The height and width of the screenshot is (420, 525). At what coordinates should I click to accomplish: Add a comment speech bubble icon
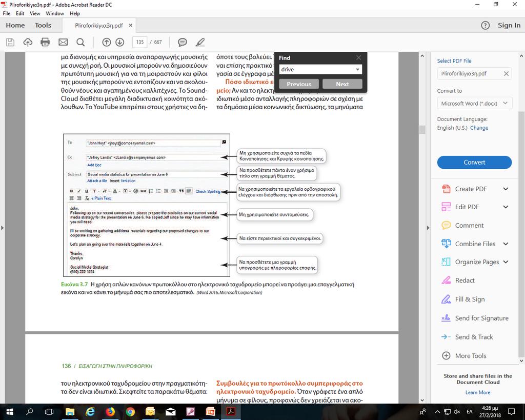[x=182, y=42]
